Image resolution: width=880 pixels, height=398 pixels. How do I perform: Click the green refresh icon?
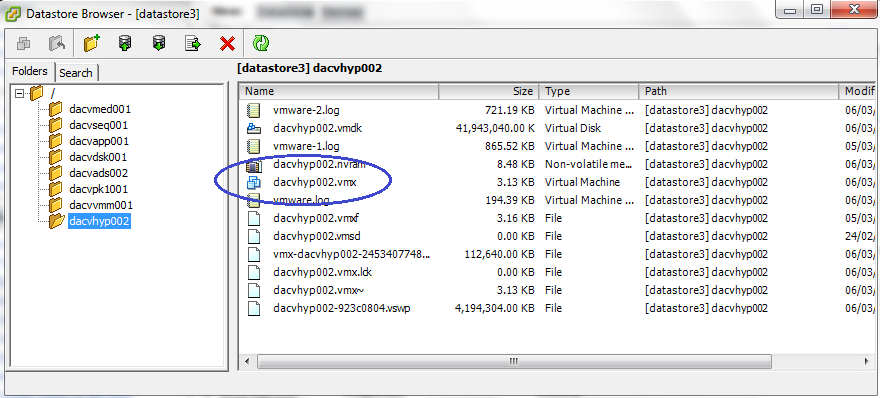(x=261, y=43)
